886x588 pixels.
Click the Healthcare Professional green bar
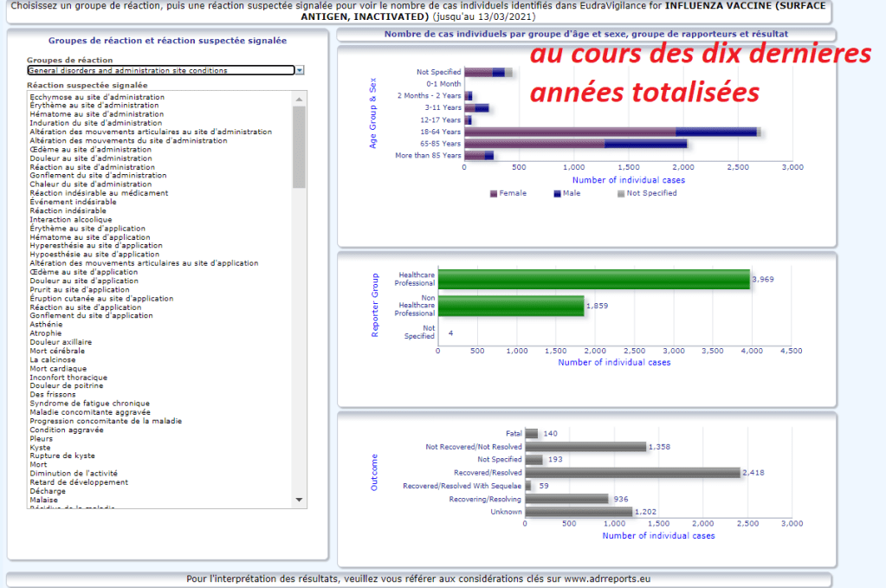[x=593, y=279]
